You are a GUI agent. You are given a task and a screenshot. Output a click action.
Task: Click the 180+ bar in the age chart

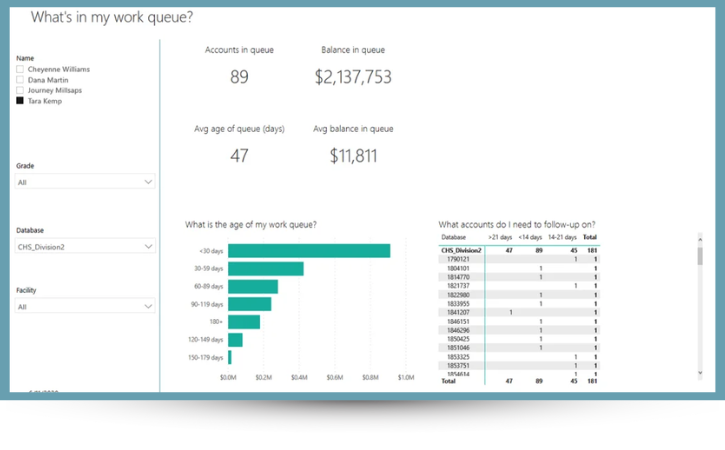pyautogui.click(x=243, y=322)
